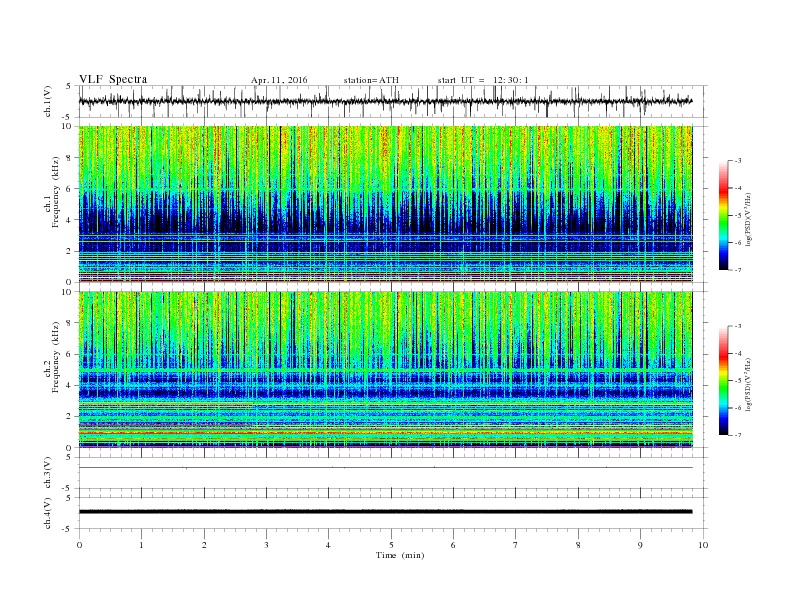This screenshot has height=612, width=792.
Task: Click the time axis tick label '6'
Action: tap(453, 545)
